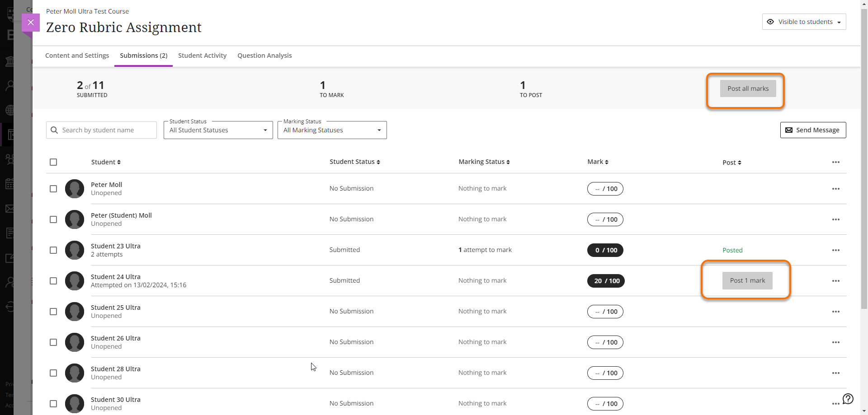The height and width of the screenshot is (415, 868).
Task: Open options menu for Peter Moll row
Action: pyautogui.click(x=835, y=189)
